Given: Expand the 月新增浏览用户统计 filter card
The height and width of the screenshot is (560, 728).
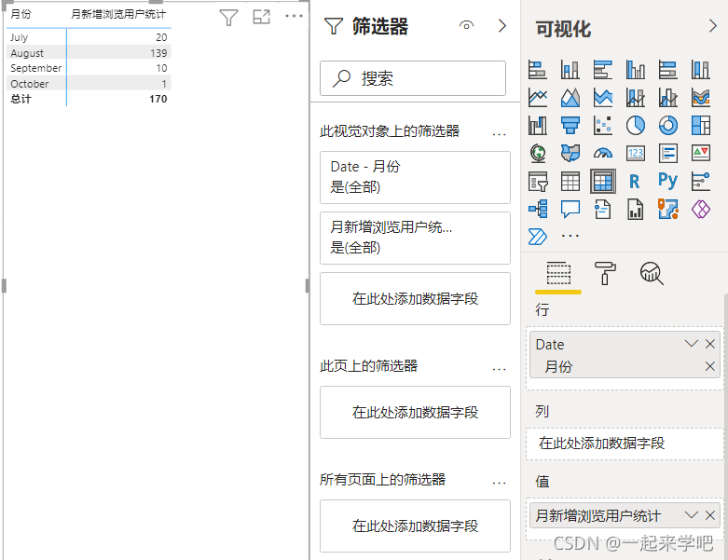Looking at the screenshot, I should coord(415,238).
